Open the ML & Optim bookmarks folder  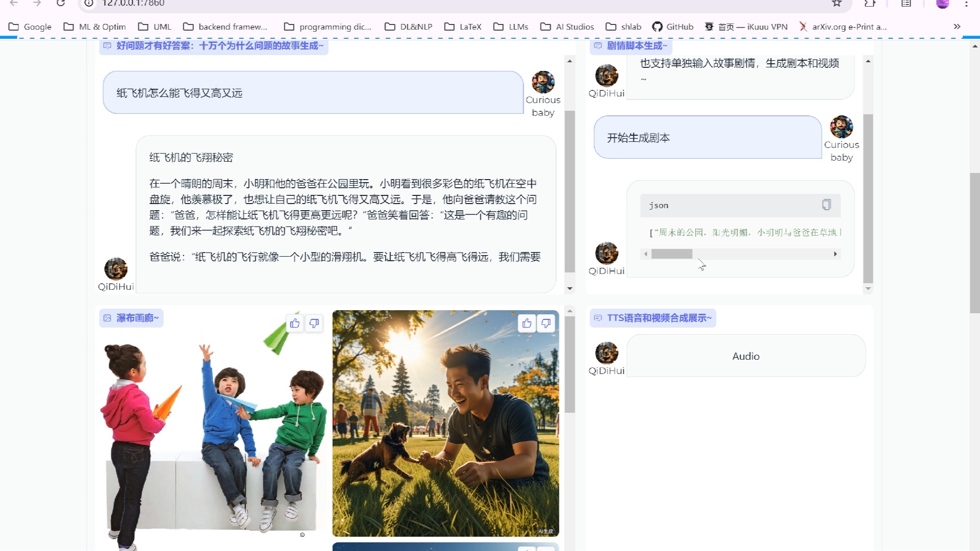point(94,27)
